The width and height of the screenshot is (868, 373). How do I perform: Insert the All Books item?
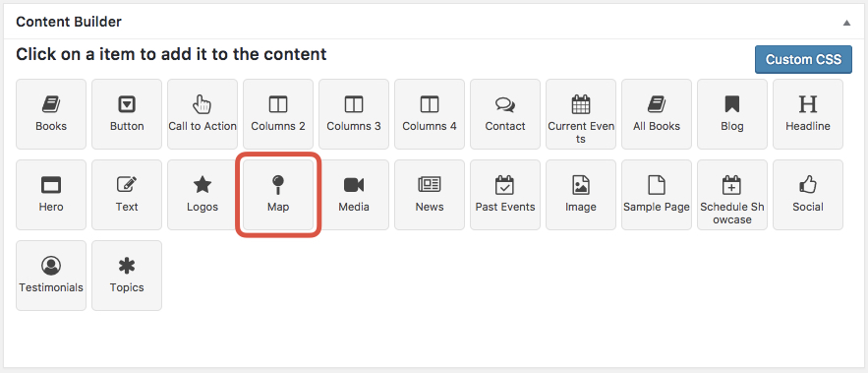point(657,114)
